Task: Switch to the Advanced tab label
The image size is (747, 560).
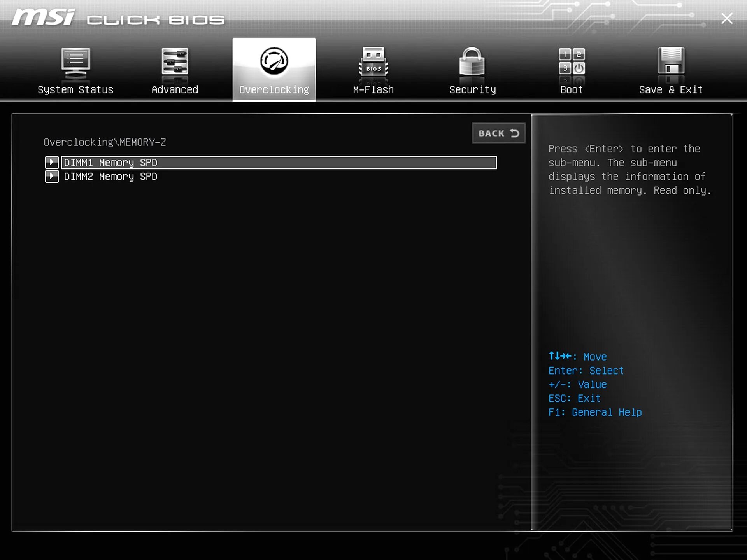Action: pos(175,90)
